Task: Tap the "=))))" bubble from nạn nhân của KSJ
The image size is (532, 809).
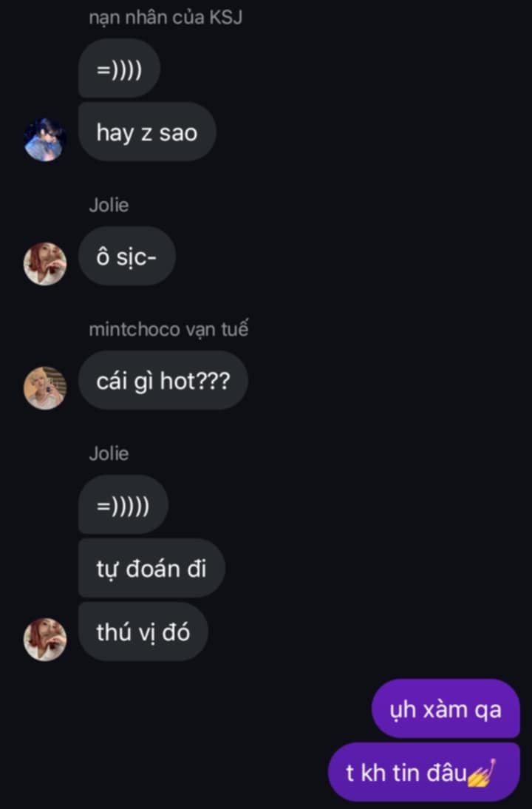Action: (119, 68)
